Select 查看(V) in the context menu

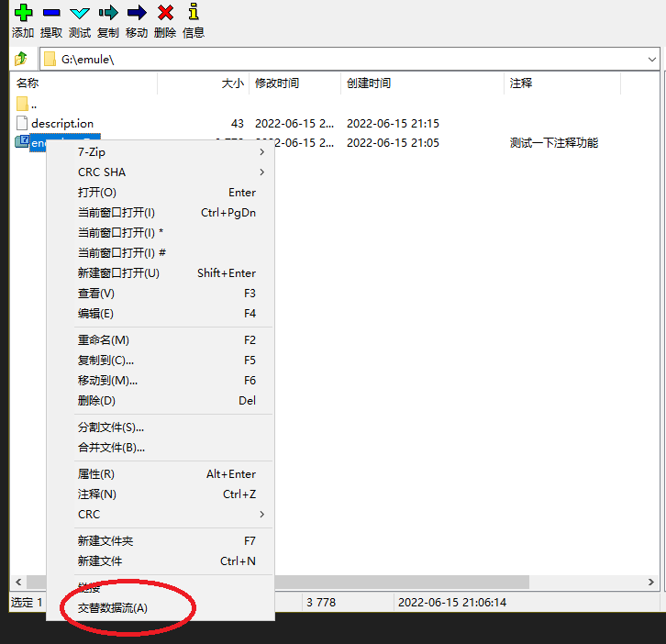(161, 294)
